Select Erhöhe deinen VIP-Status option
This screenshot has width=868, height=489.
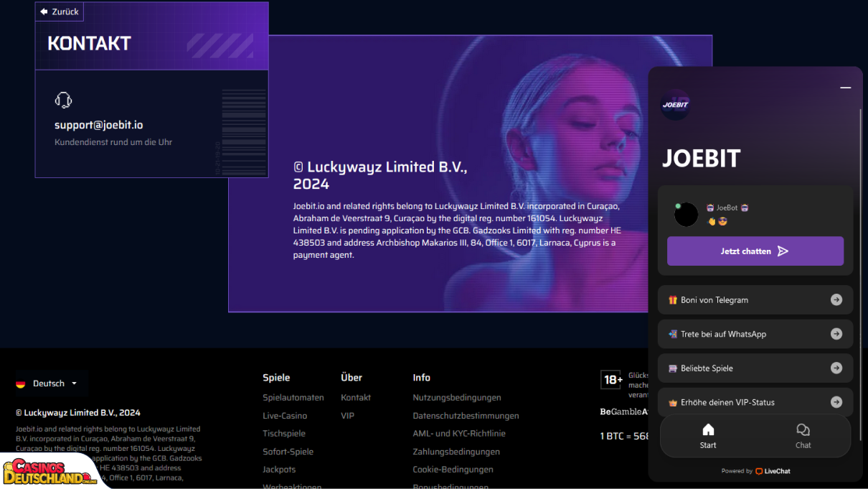[755, 402]
